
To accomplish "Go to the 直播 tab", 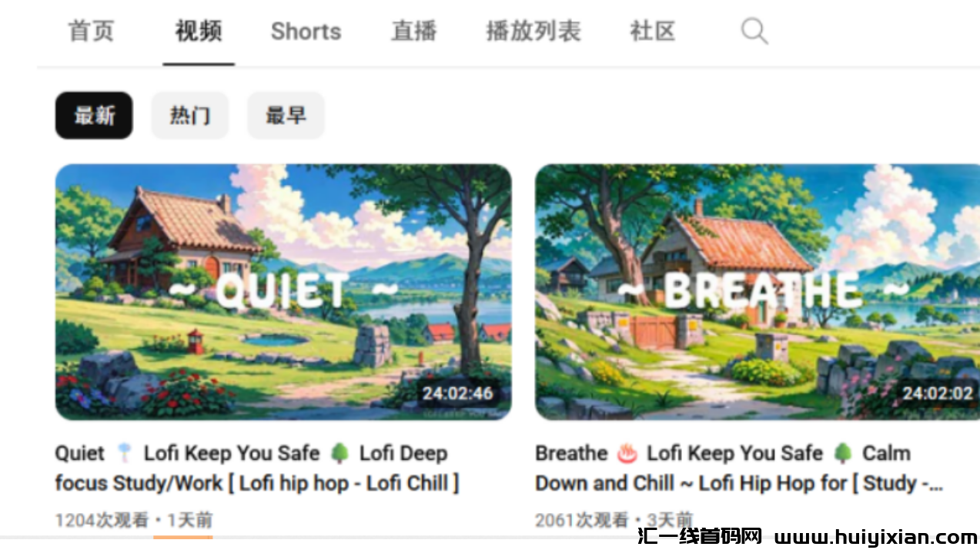I will point(413,32).
